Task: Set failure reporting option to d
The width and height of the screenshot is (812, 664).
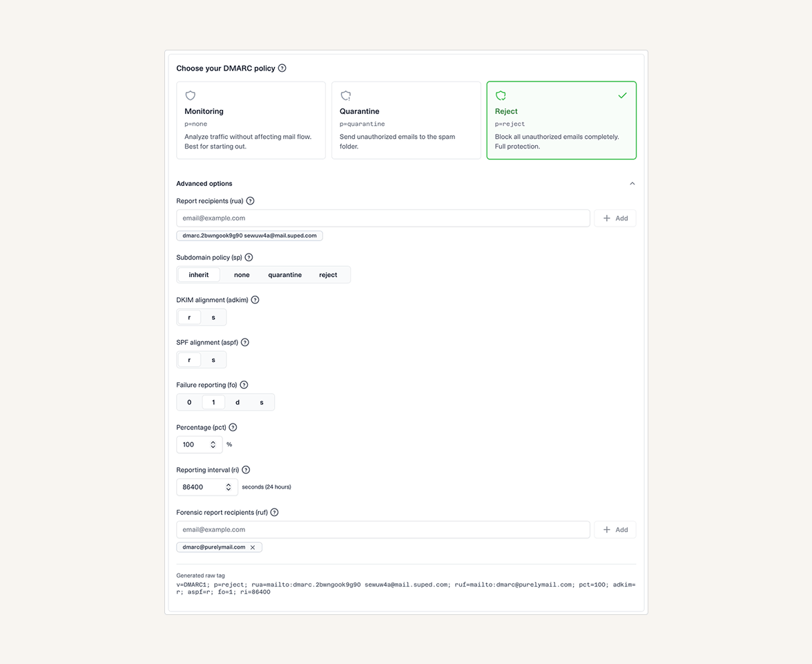Action: (x=238, y=402)
